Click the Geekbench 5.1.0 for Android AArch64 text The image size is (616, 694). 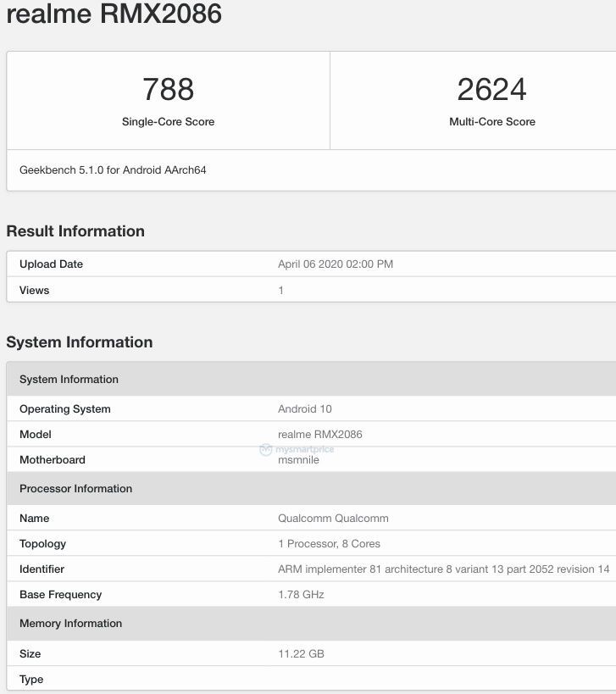(x=113, y=170)
